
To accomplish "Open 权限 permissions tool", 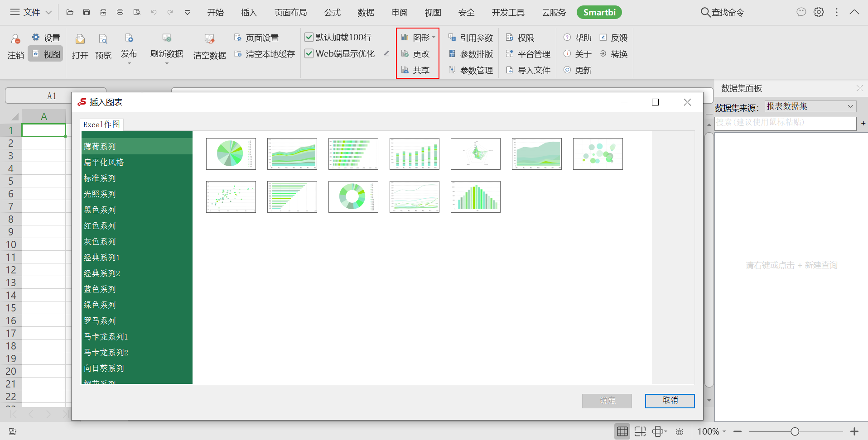I will [x=520, y=38].
